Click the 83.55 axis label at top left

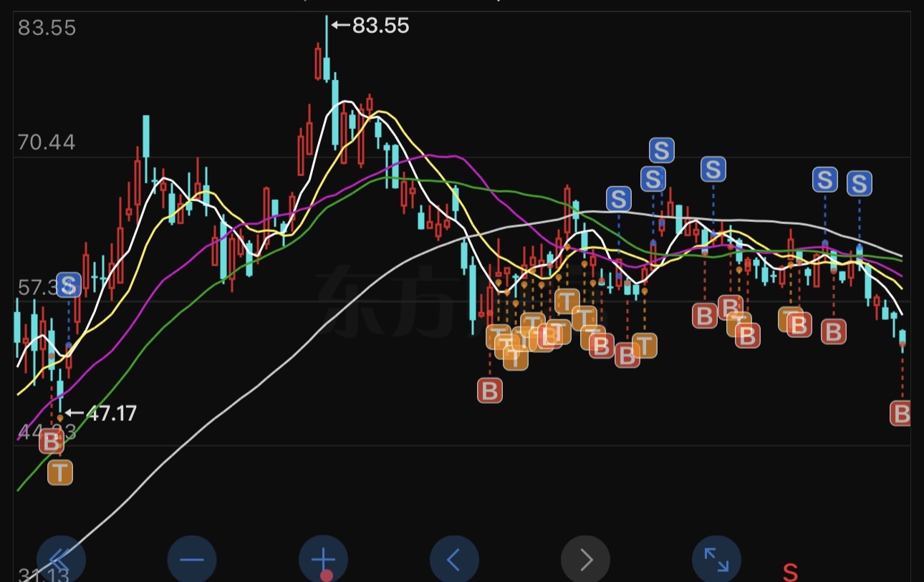[x=47, y=28]
